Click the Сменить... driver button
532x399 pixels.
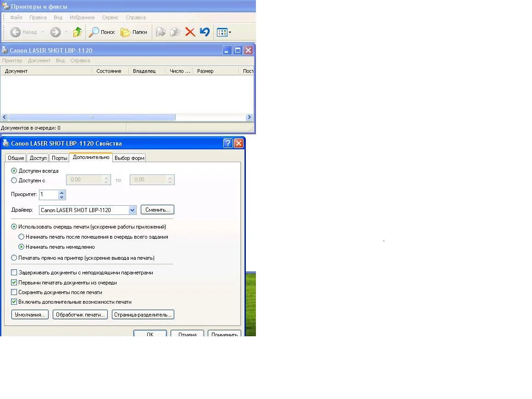tap(157, 210)
